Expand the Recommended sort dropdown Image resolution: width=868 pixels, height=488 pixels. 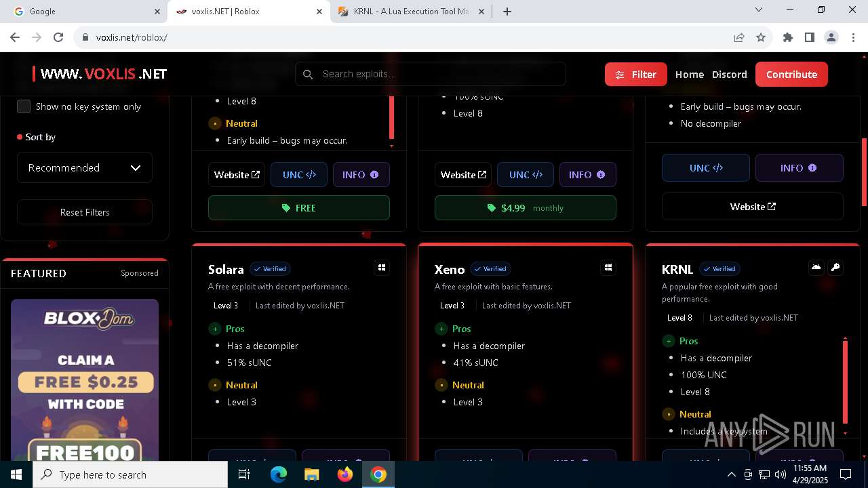pos(85,167)
